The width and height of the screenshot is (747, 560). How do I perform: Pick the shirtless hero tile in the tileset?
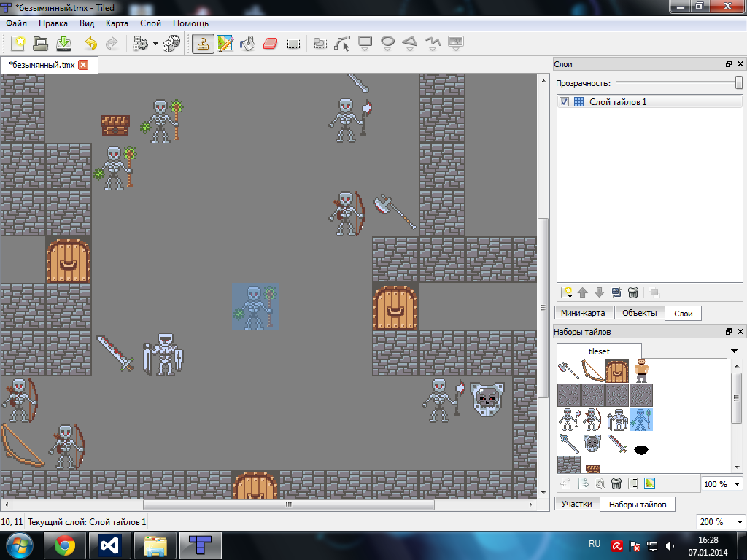pyautogui.click(x=641, y=371)
